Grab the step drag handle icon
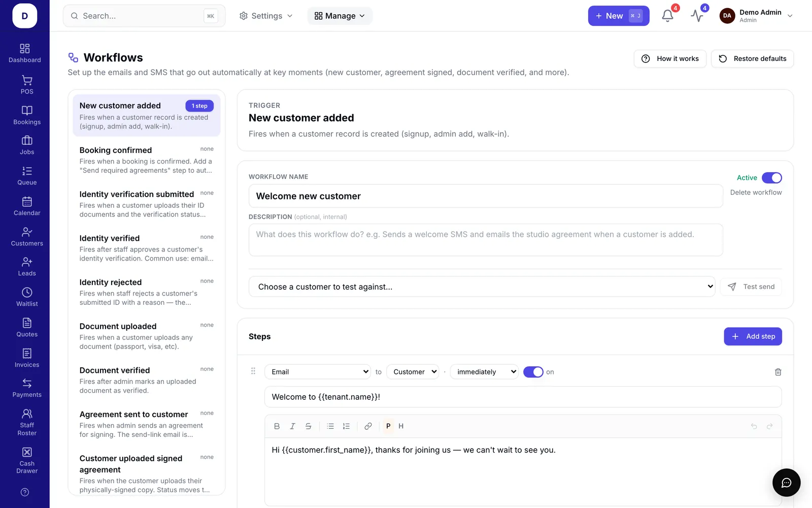 [x=253, y=371]
